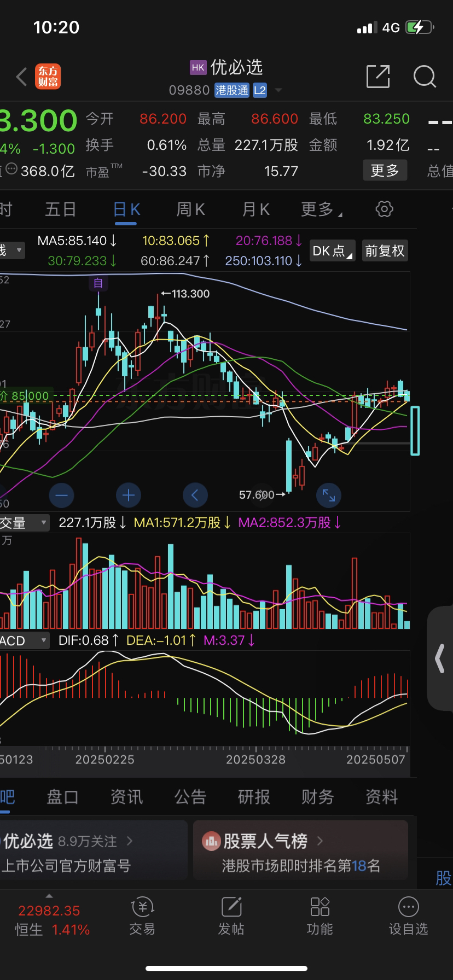Open 优必选 官方财富号 chevron
The height and width of the screenshot is (980, 453).
point(130,841)
